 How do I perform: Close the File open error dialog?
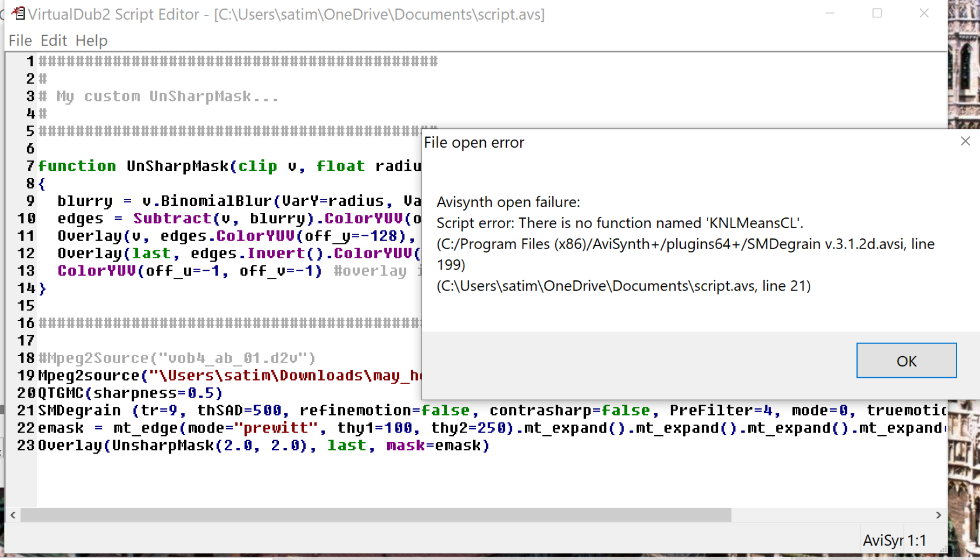(965, 142)
